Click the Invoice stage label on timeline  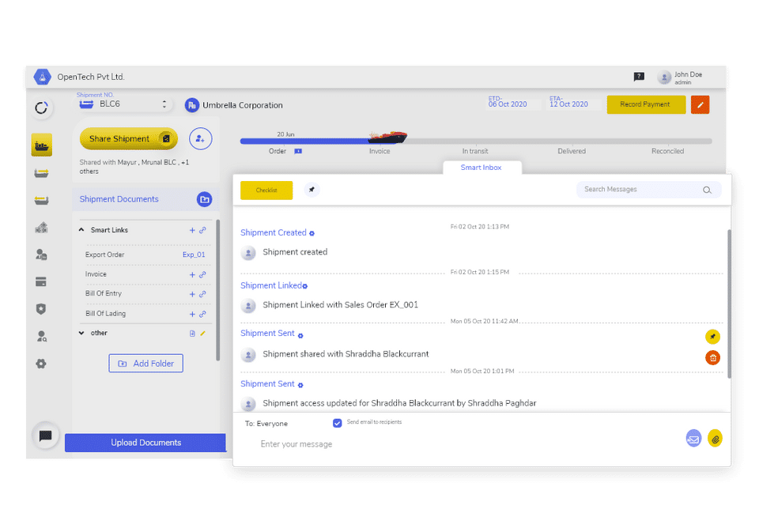(x=379, y=152)
